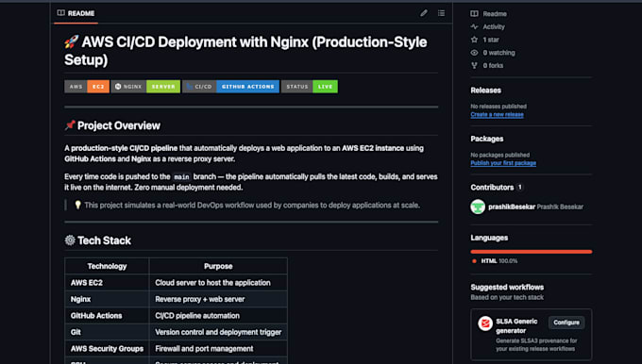The height and width of the screenshot is (364, 642).
Task: Click the AWS CI/CD Deployment title heading
Action: tap(245, 51)
